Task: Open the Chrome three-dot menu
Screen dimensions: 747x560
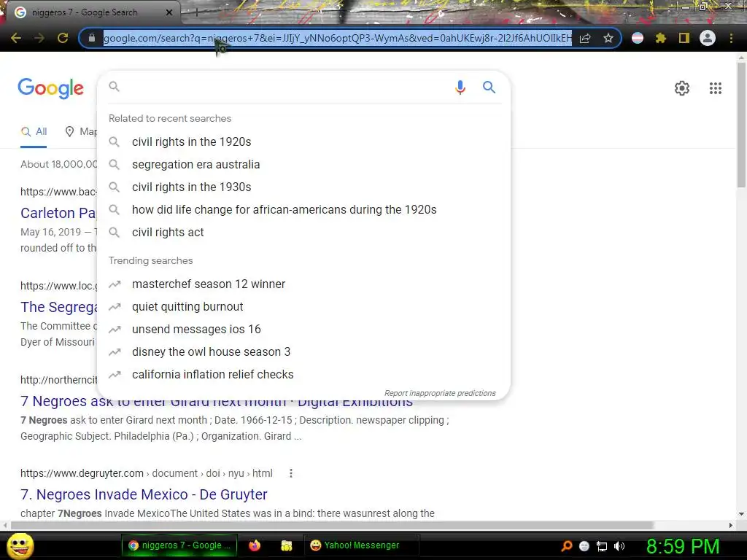Action: 731,38
